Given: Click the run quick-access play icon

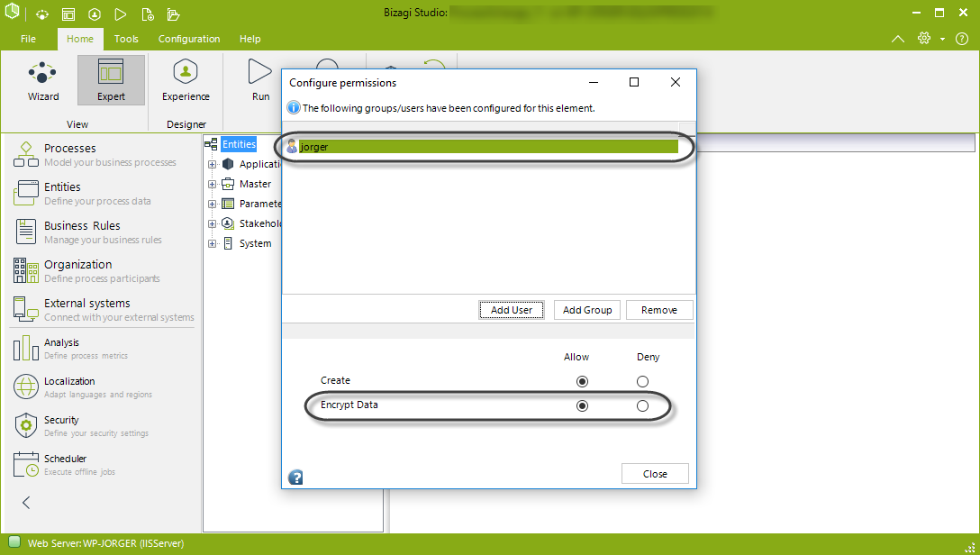Looking at the screenshot, I should (x=121, y=14).
